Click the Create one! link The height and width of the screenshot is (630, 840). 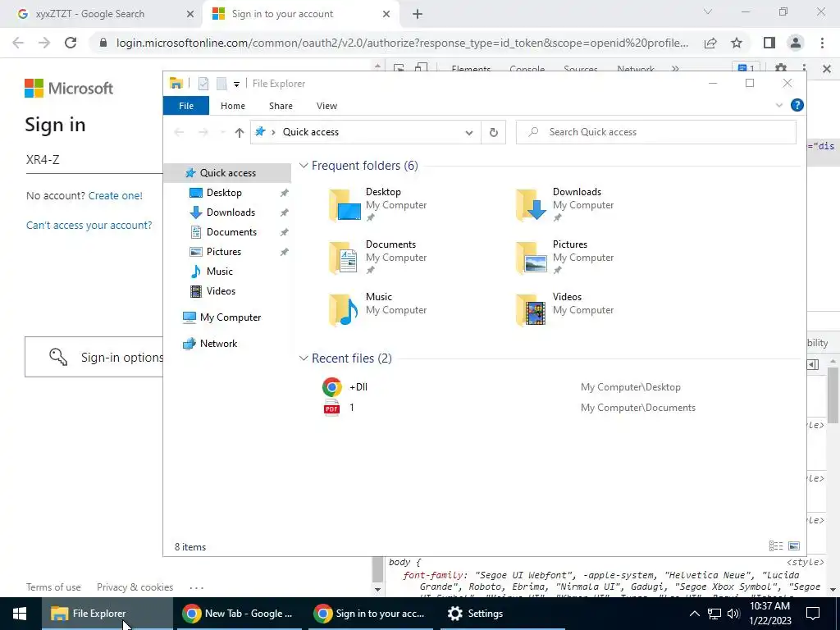click(115, 195)
